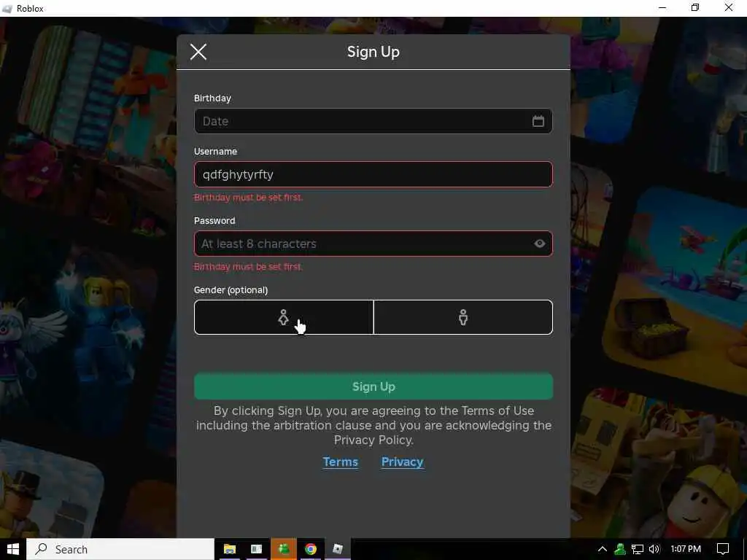Select the male gender option
Screen dimensions: 747x560
coord(463,317)
